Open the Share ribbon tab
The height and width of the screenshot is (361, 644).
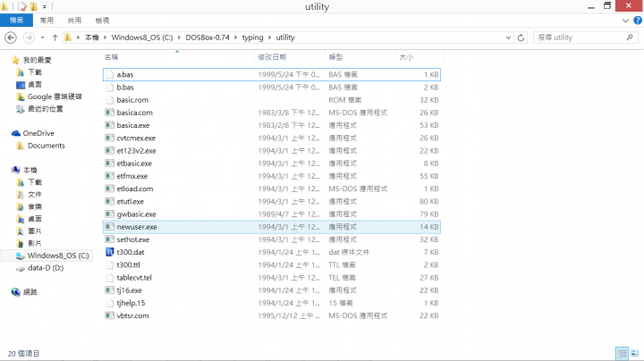click(74, 20)
